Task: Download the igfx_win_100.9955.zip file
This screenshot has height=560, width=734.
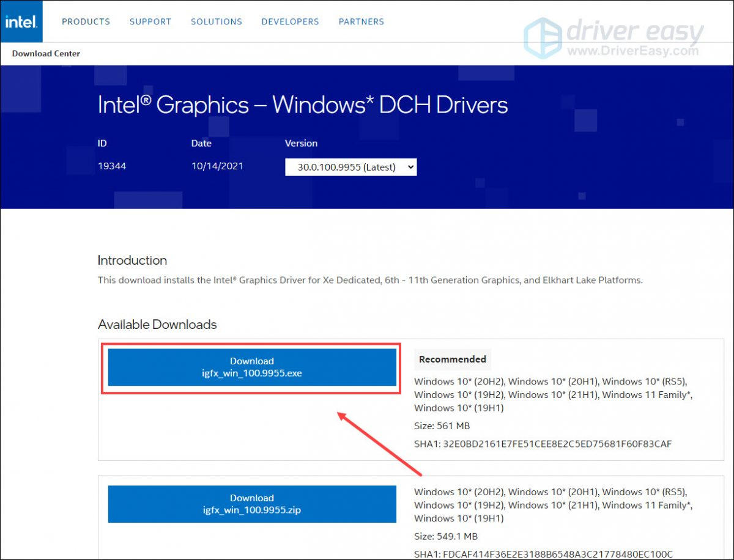Action: pos(251,504)
